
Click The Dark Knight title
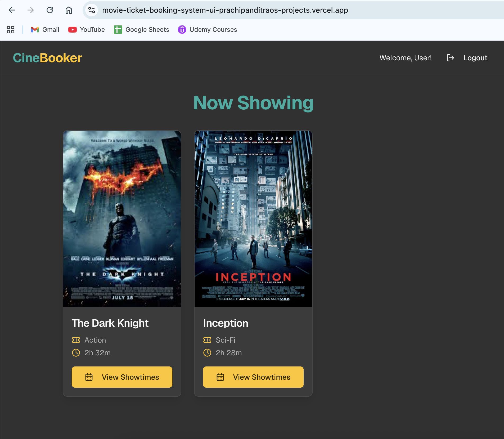click(110, 323)
